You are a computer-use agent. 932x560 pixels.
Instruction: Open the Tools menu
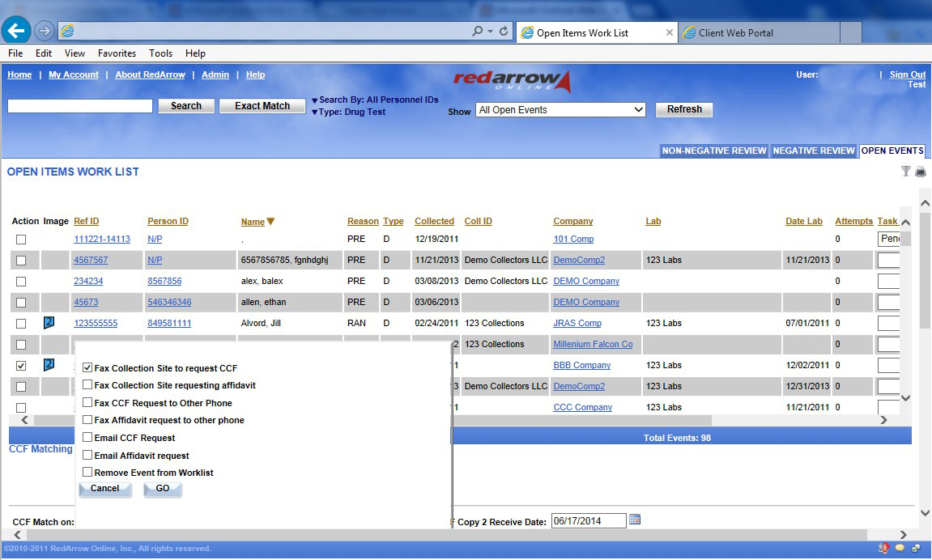[160, 53]
